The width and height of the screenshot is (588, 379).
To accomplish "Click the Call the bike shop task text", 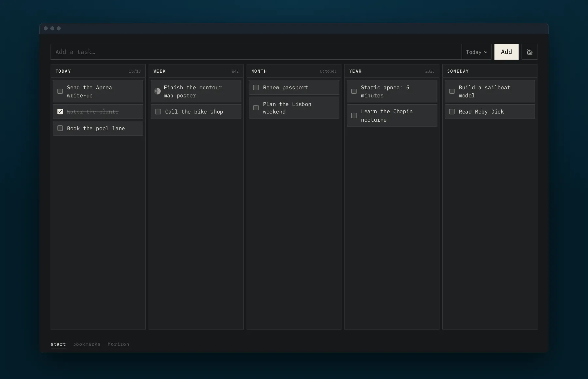I will coord(194,112).
